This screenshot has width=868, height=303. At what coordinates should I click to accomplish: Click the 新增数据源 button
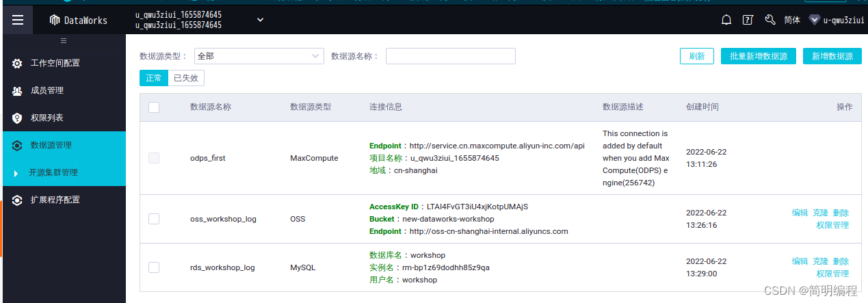click(x=832, y=56)
